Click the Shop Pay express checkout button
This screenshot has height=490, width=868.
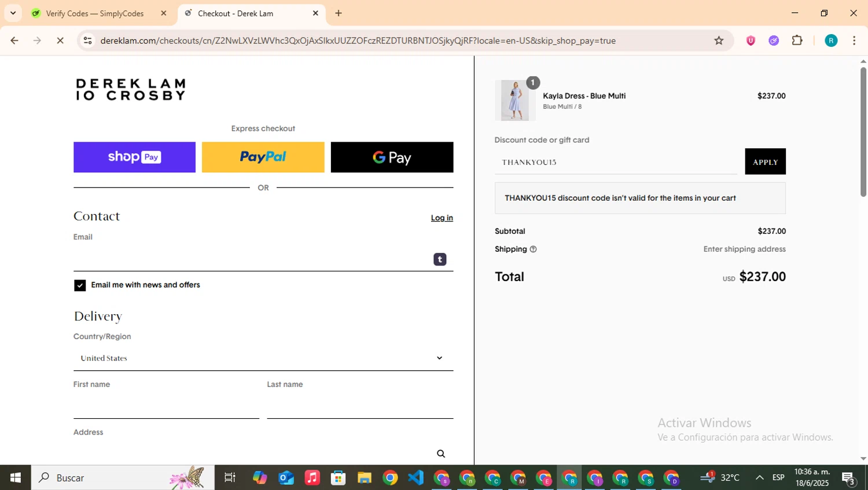point(134,157)
